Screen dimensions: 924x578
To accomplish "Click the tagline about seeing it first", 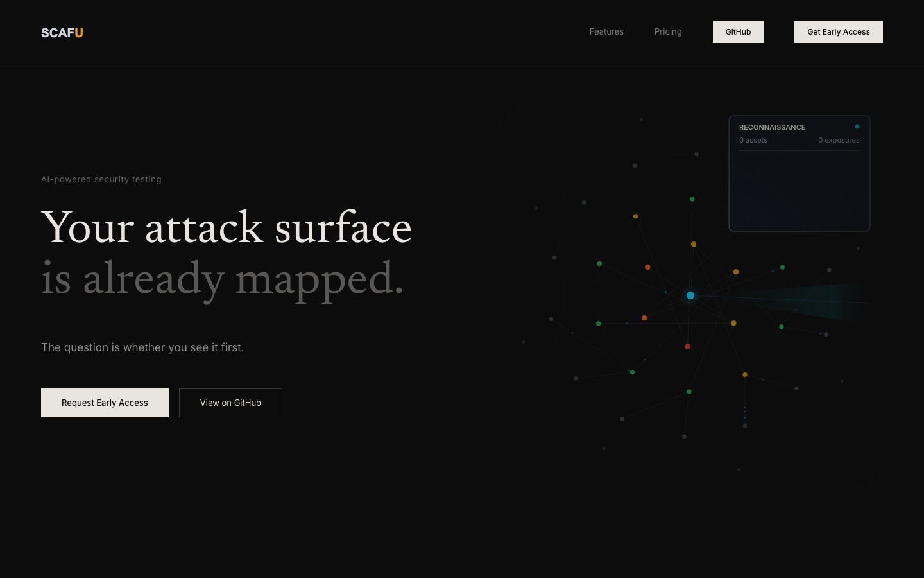I will [142, 347].
